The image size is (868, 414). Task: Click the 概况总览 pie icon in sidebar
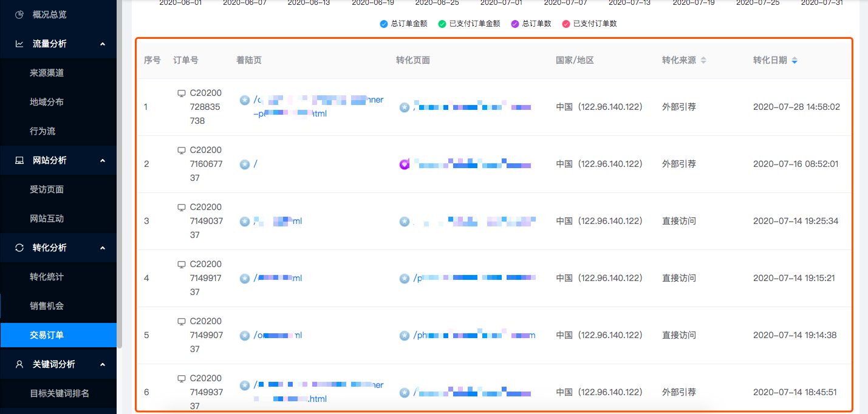pos(19,15)
